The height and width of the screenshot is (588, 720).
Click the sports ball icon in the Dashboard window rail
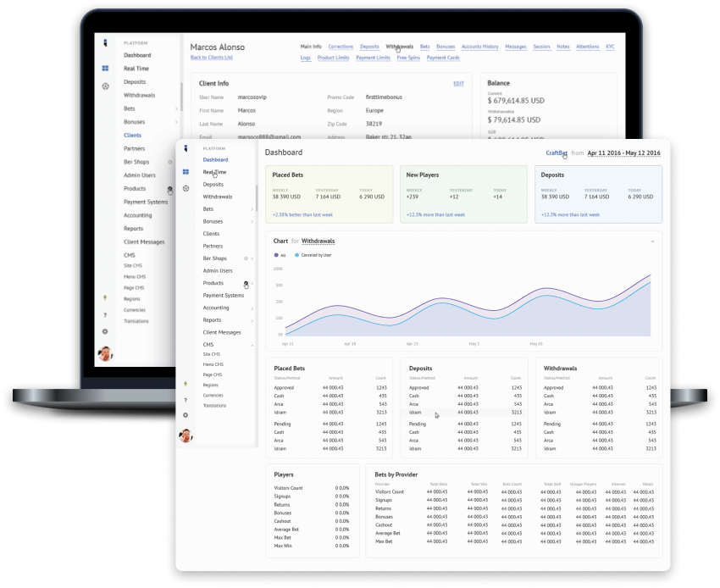pos(186,188)
